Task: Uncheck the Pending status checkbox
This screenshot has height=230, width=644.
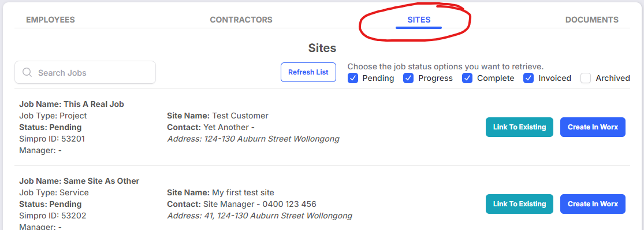Action: pos(353,78)
